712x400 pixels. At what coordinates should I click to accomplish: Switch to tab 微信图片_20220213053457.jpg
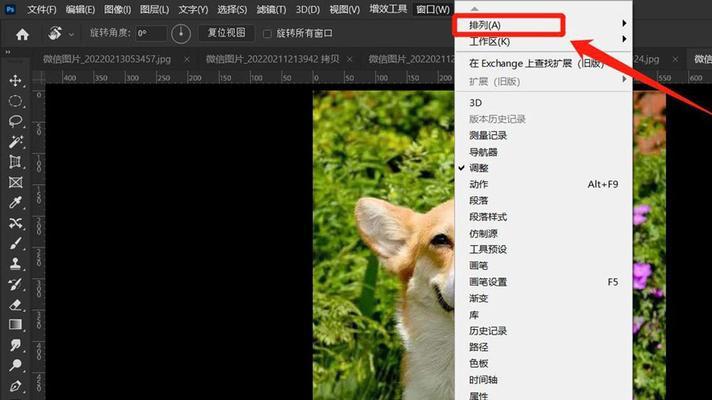(107, 59)
